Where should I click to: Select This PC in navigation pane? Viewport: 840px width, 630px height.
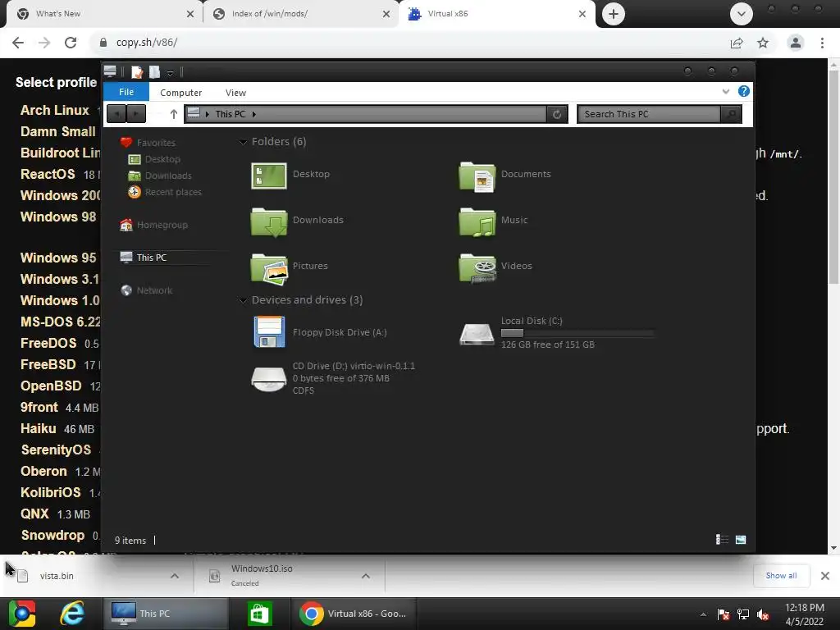point(143,258)
